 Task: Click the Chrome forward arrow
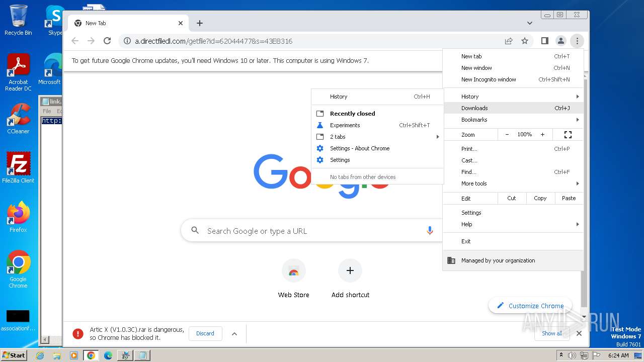point(91,41)
